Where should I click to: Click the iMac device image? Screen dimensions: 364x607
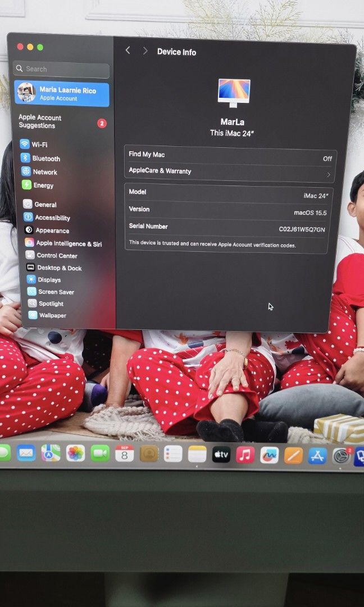[x=234, y=93]
